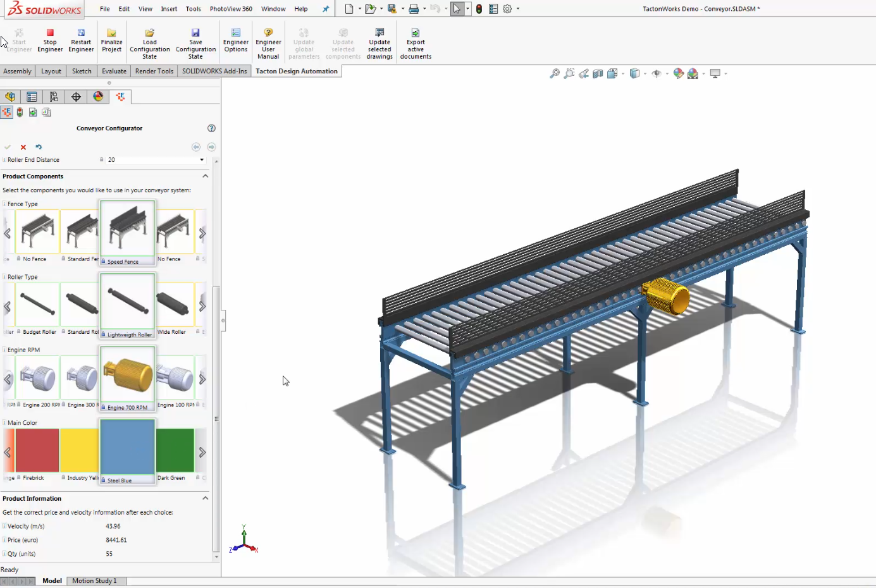Toggle the lock beside Roller End Distance
Viewport: 876px width, 588px height.
point(102,159)
